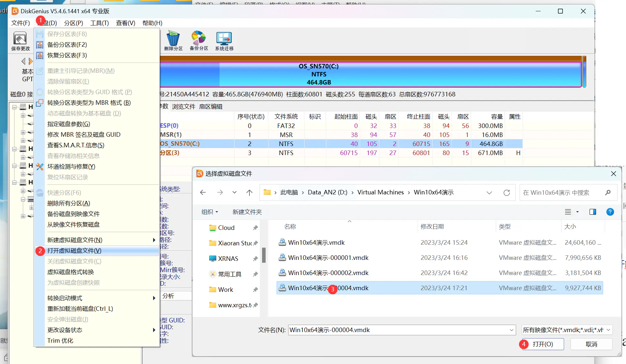Image resolution: width=626 pixels, height=364 pixels.
Task: Expand the address path history dropdown
Action: (x=489, y=192)
